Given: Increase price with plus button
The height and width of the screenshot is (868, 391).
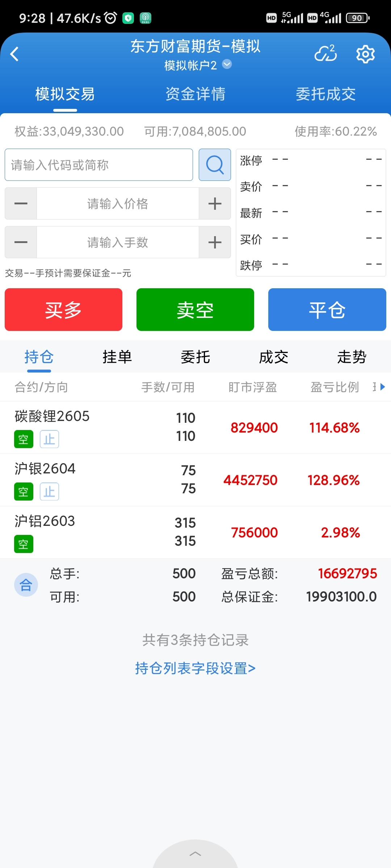Looking at the screenshot, I should click(x=215, y=203).
